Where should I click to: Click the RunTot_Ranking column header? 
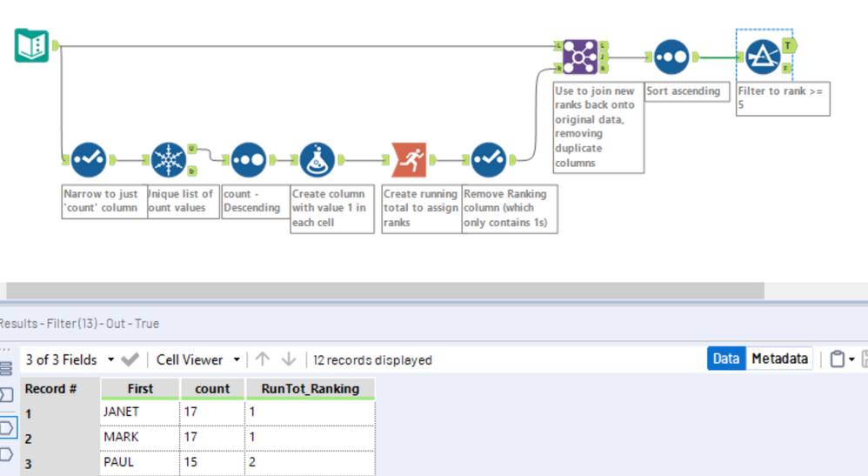point(310,388)
